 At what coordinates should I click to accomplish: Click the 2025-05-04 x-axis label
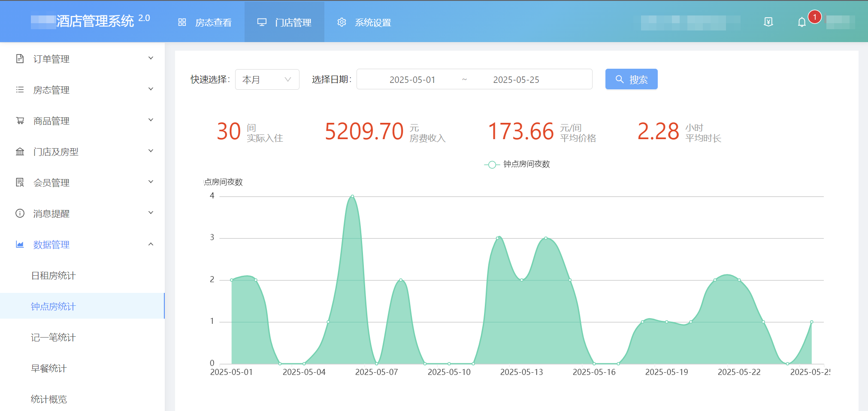304,372
